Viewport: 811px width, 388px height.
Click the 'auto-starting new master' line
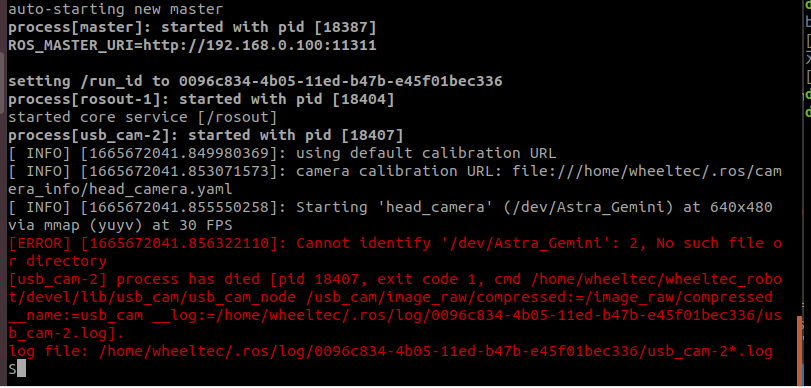click(115, 9)
